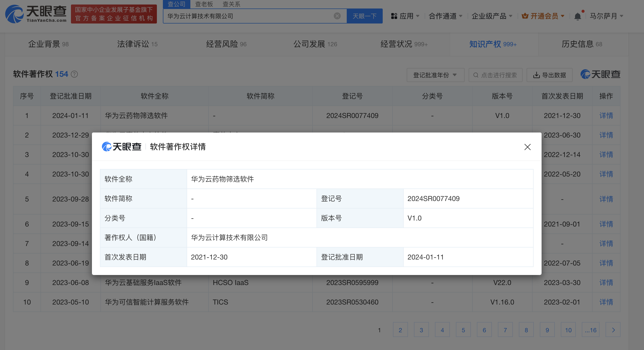Open 详情 for row 4 published 2022-05-20
The width and height of the screenshot is (644, 350).
click(606, 174)
